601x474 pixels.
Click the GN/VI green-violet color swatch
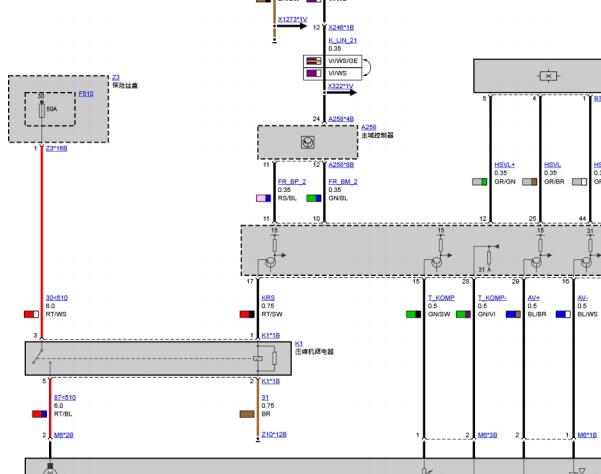pyautogui.click(x=463, y=314)
